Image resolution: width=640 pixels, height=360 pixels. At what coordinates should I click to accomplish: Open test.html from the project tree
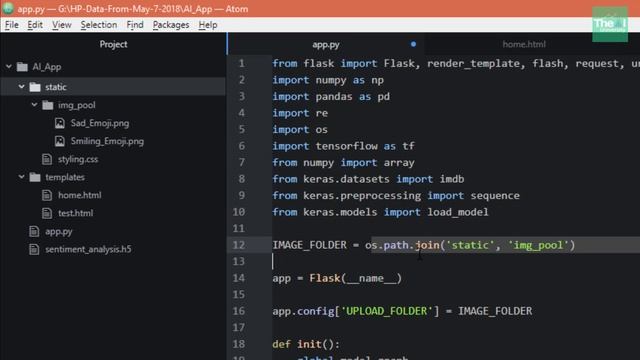pos(76,213)
